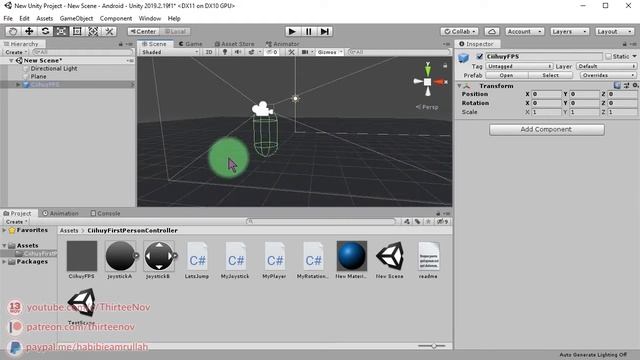Image resolution: width=640 pixels, height=360 pixels.
Task: Lock the Inspector panel
Action: pos(624,44)
